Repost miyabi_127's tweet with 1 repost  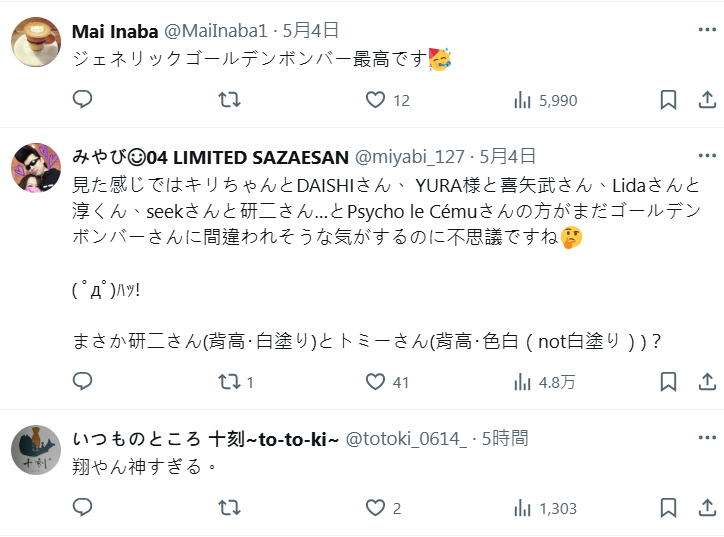pyautogui.click(x=229, y=381)
